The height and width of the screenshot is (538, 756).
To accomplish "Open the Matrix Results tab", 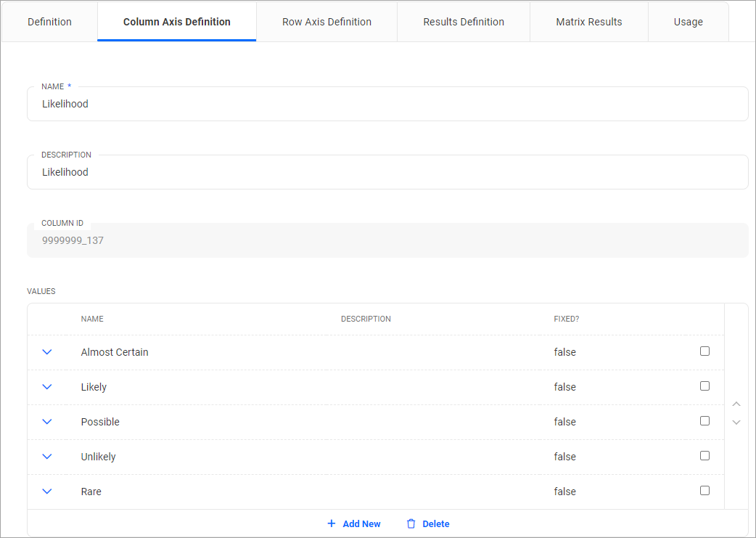I will coord(588,22).
